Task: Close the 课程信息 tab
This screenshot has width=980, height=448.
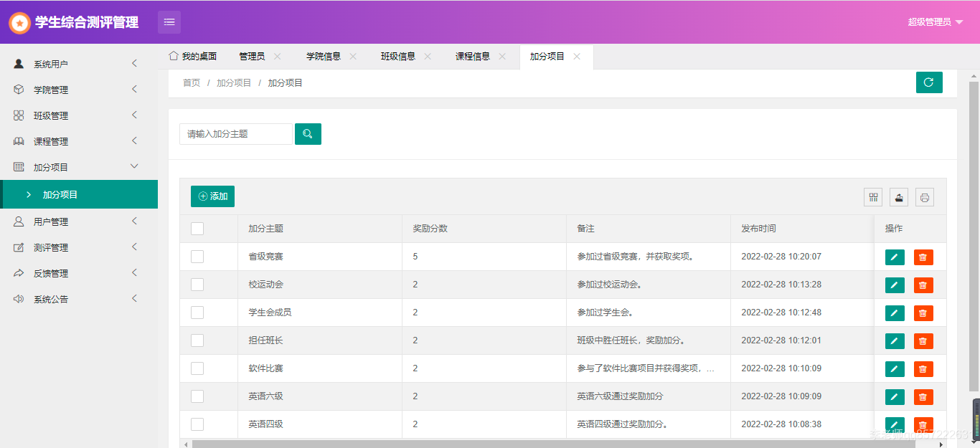Action: tap(502, 57)
